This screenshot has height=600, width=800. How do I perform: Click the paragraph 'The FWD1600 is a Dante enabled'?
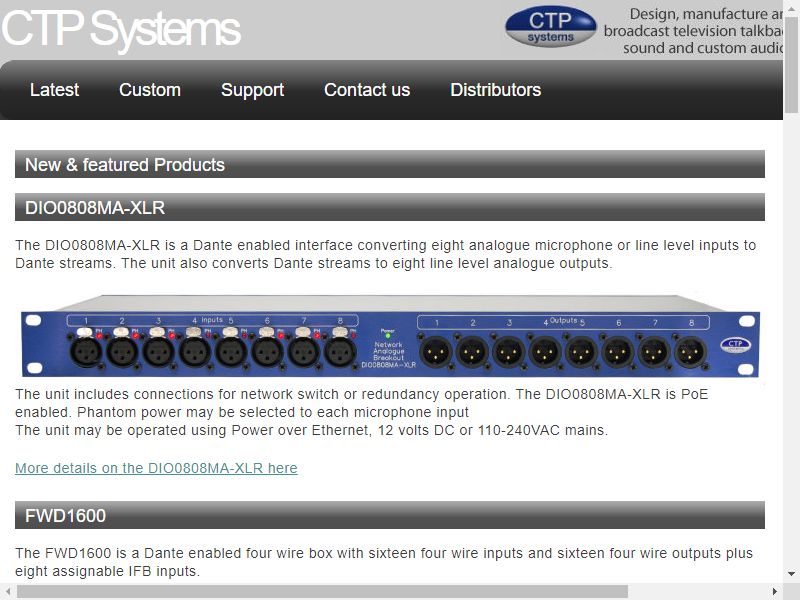click(384, 562)
